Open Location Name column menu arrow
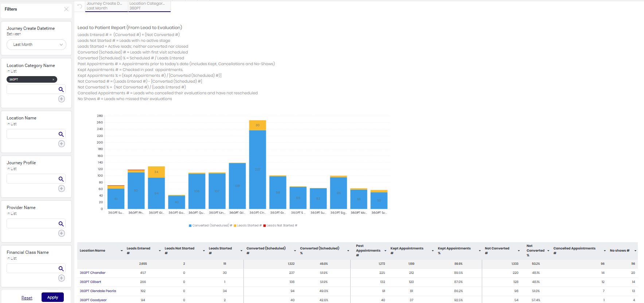The height and width of the screenshot is (303, 644). coord(122,251)
